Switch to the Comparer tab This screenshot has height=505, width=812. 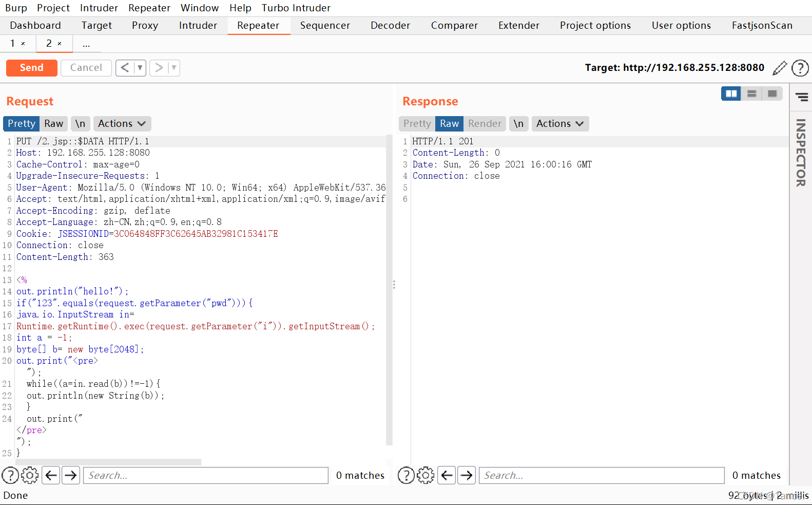tap(454, 26)
